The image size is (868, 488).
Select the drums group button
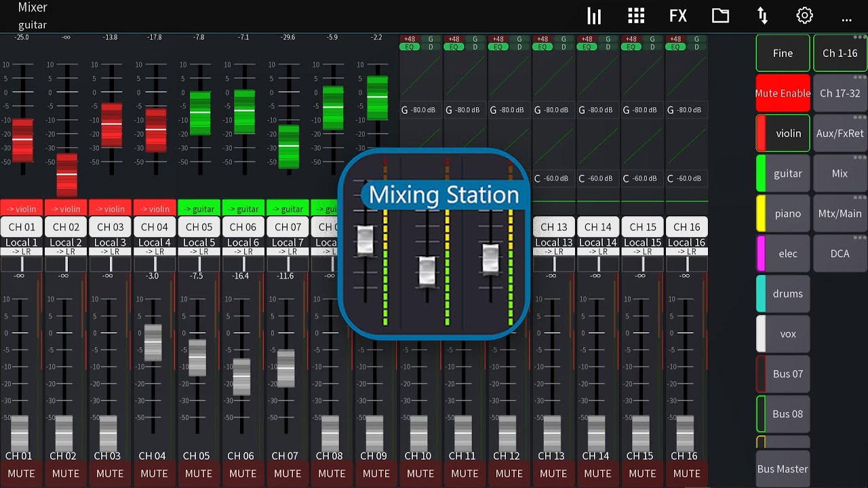(783, 293)
